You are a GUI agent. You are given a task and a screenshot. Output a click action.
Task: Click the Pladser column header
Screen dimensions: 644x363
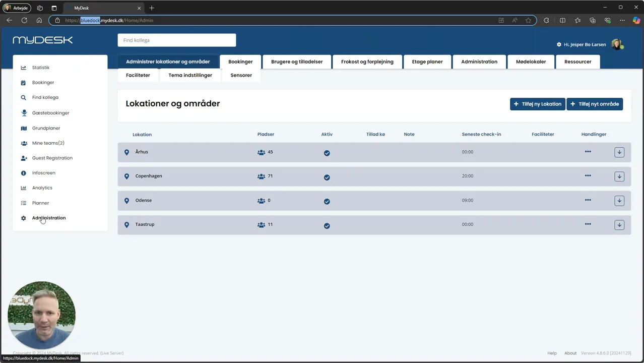pos(266,134)
